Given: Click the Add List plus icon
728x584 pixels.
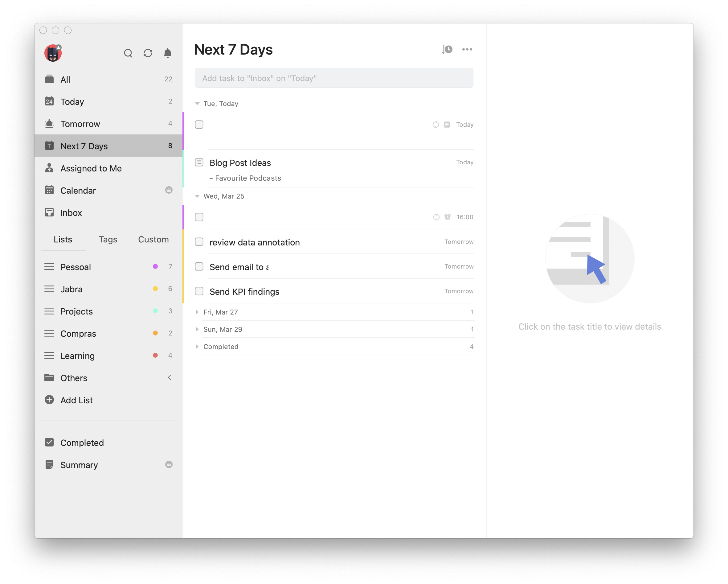Looking at the screenshot, I should tap(49, 400).
